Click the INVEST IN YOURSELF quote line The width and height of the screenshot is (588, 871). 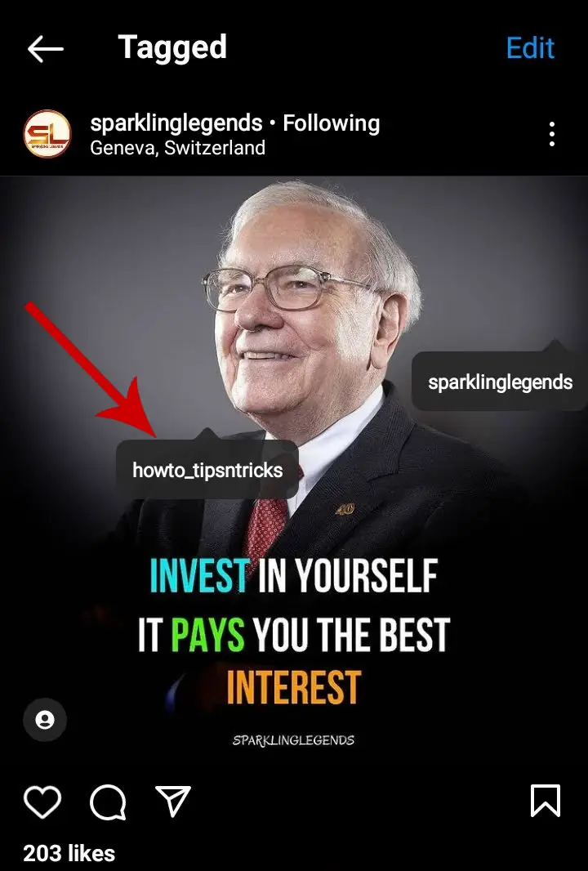click(x=294, y=575)
